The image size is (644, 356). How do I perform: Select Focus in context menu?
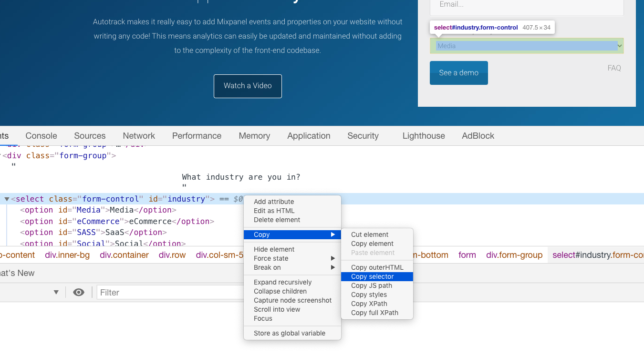(292, 318)
